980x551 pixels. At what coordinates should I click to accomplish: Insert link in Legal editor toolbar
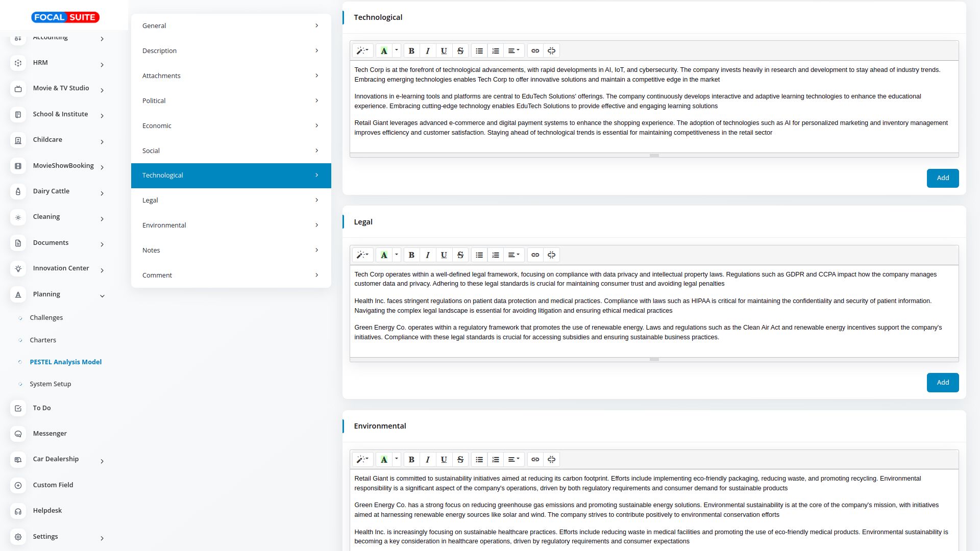click(x=535, y=255)
